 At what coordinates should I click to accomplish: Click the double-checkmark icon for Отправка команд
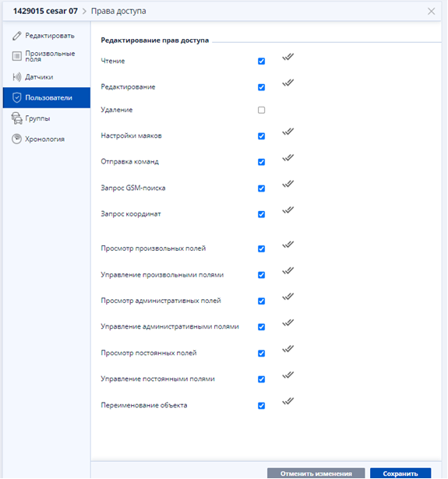pos(287,157)
